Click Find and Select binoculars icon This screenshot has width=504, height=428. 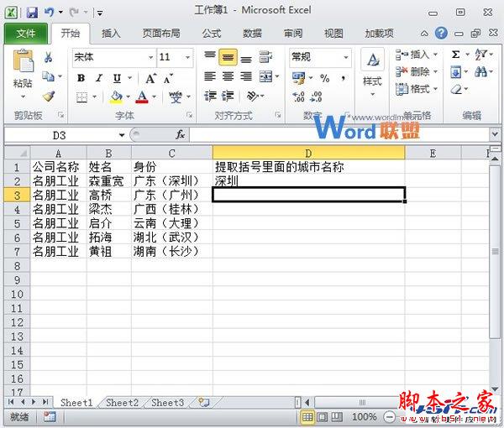pyautogui.click(x=480, y=71)
